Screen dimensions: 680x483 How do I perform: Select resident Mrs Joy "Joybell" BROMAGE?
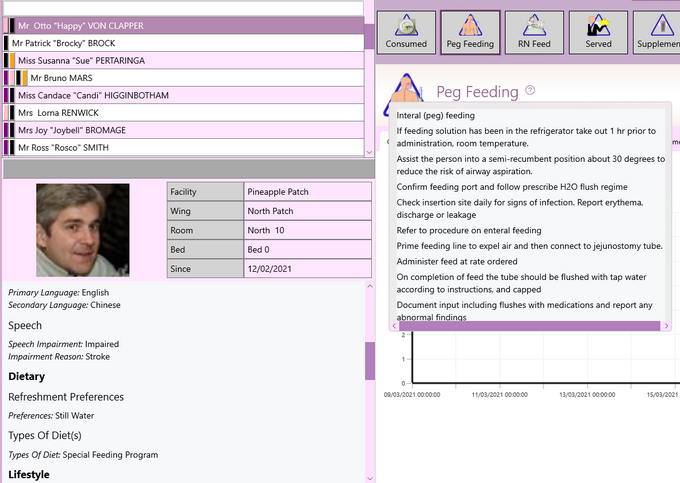(183, 130)
